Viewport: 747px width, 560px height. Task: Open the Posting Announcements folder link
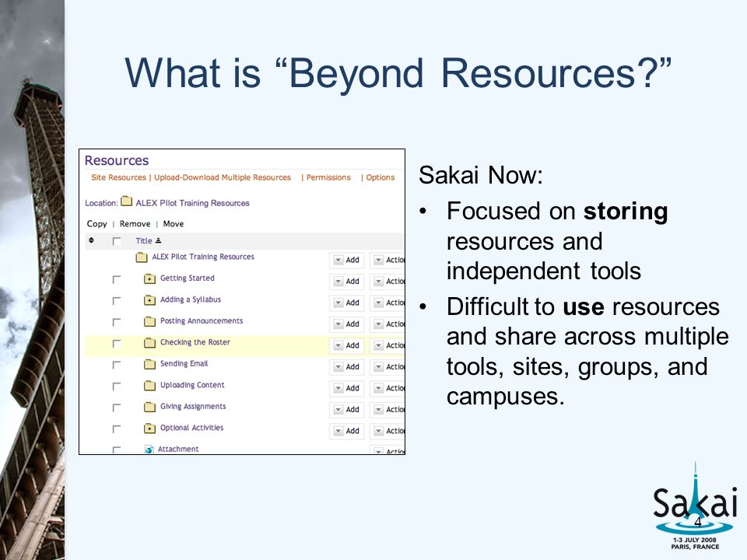(x=202, y=321)
